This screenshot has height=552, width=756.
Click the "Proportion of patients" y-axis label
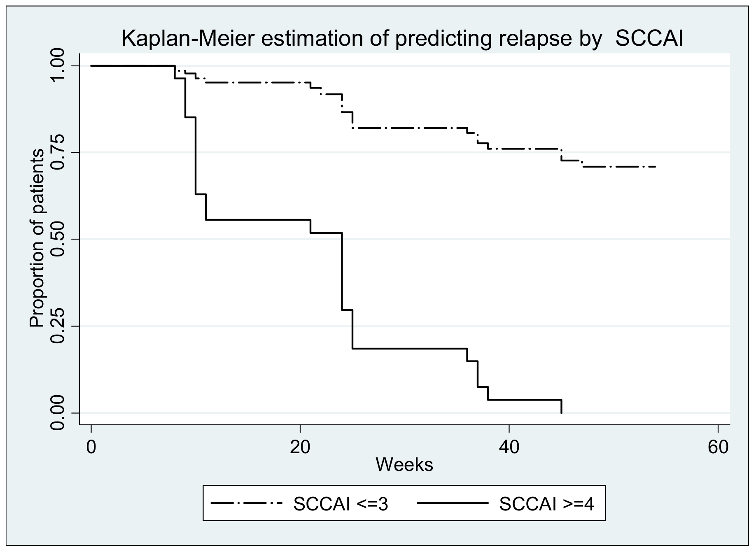37,239
